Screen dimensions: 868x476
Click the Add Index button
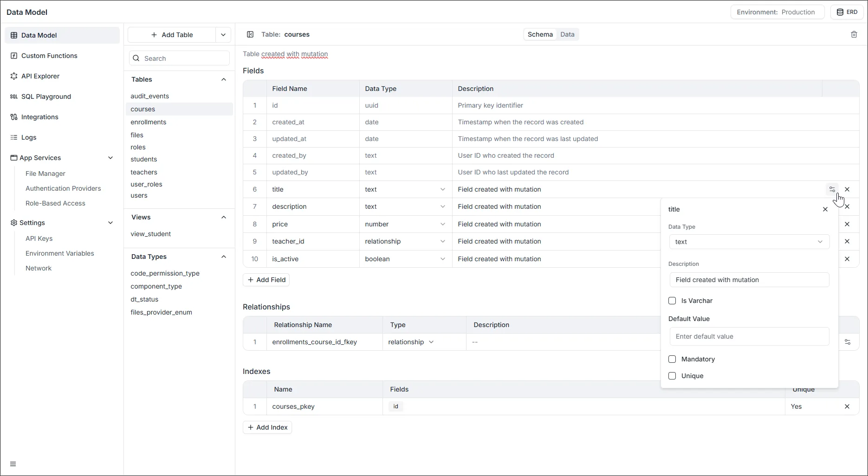coord(267,427)
